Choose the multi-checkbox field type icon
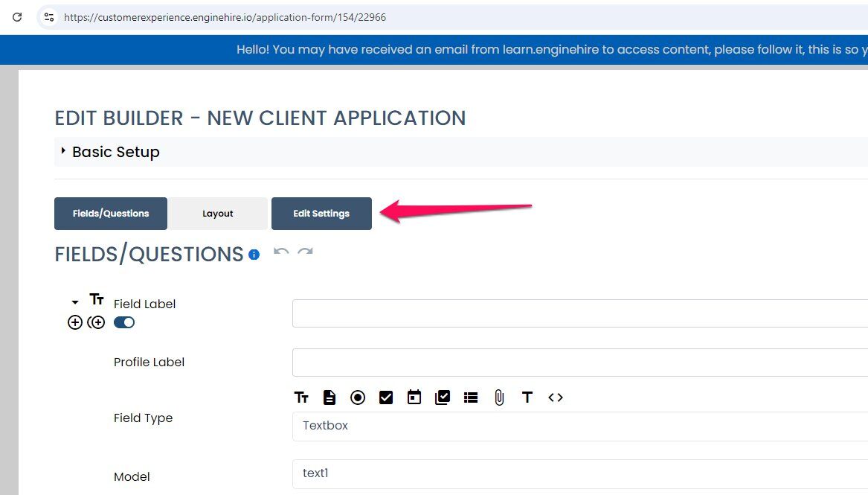 pyautogui.click(x=443, y=397)
